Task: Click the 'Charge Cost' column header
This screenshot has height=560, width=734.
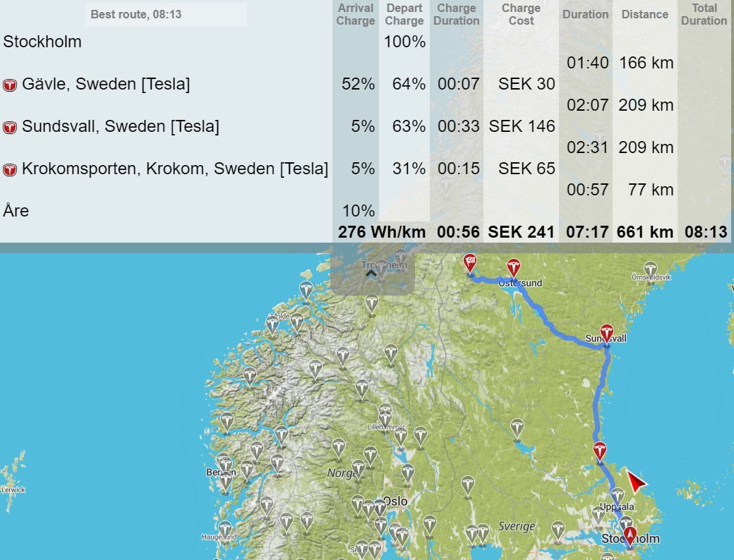Action: tap(521, 15)
